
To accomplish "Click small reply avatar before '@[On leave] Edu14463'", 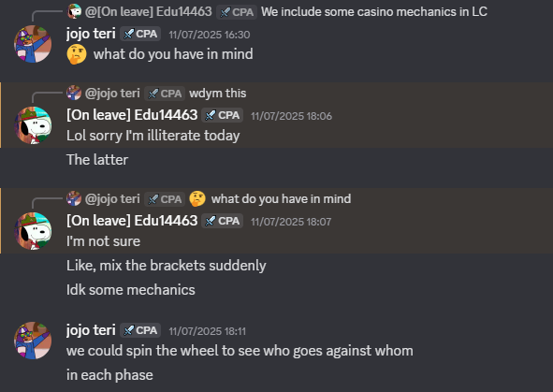I will [74, 11].
